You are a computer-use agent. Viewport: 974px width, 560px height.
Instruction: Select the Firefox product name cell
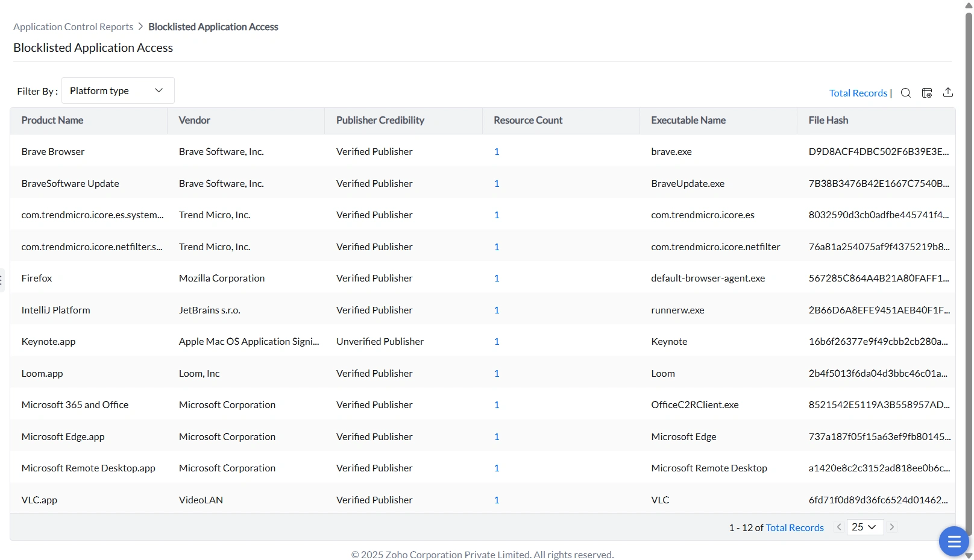[x=37, y=278]
